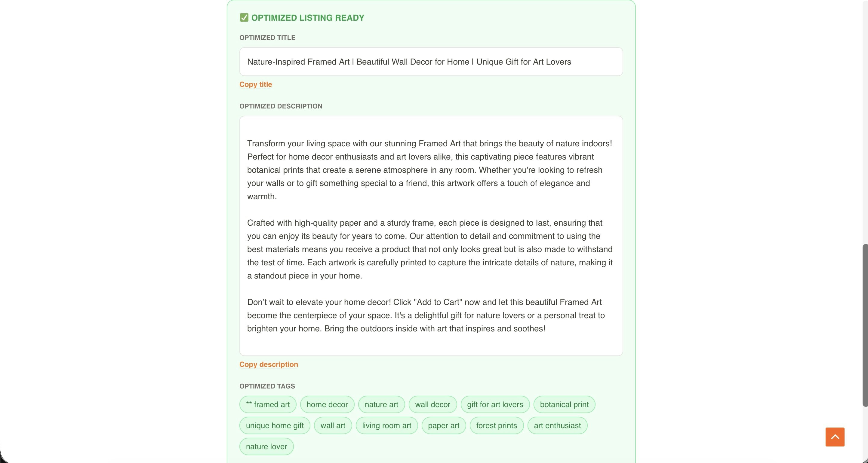The height and width of the screenshot is (463, 868).
Task: Click the paper art tag chip
Action: click(443, 425)
